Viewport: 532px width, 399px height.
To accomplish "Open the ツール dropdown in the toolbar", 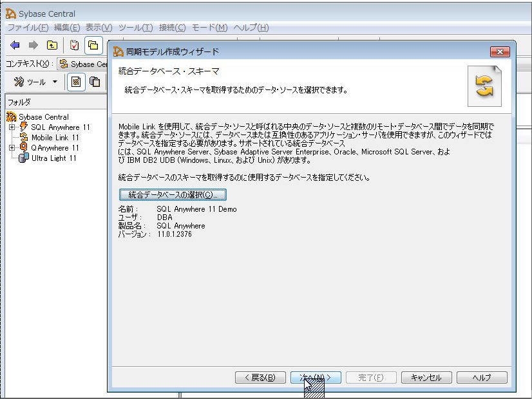I will pos(36,82).
